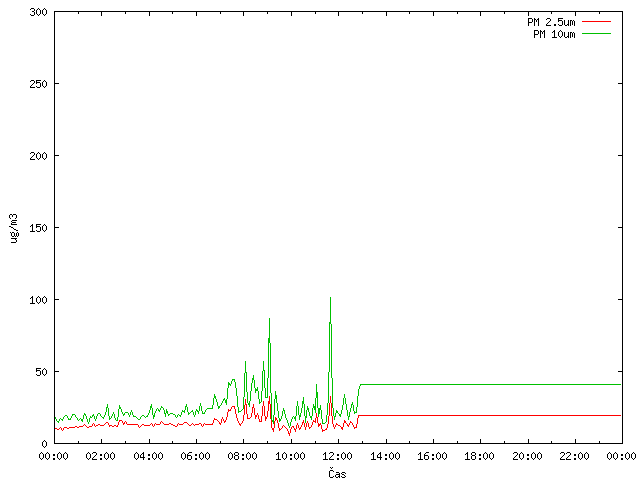The height and width of the screenshot is (480, 640).
Task: Click the green spike peak just after 09:00
Action: [x=269, y=319]
